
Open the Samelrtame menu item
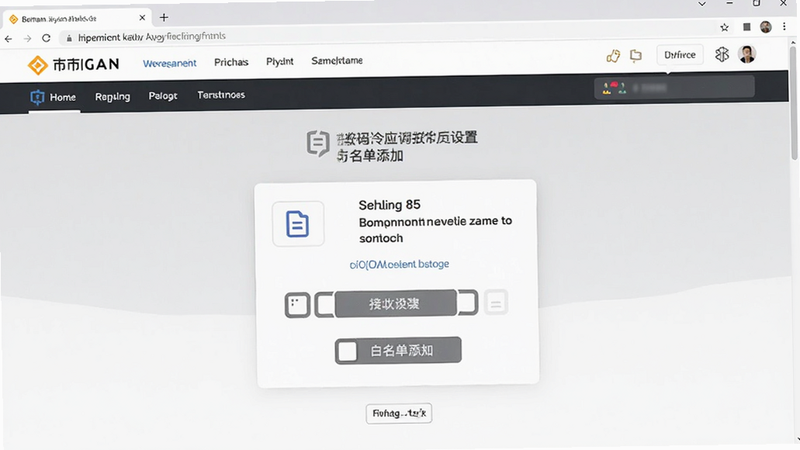tap(337, 60)
